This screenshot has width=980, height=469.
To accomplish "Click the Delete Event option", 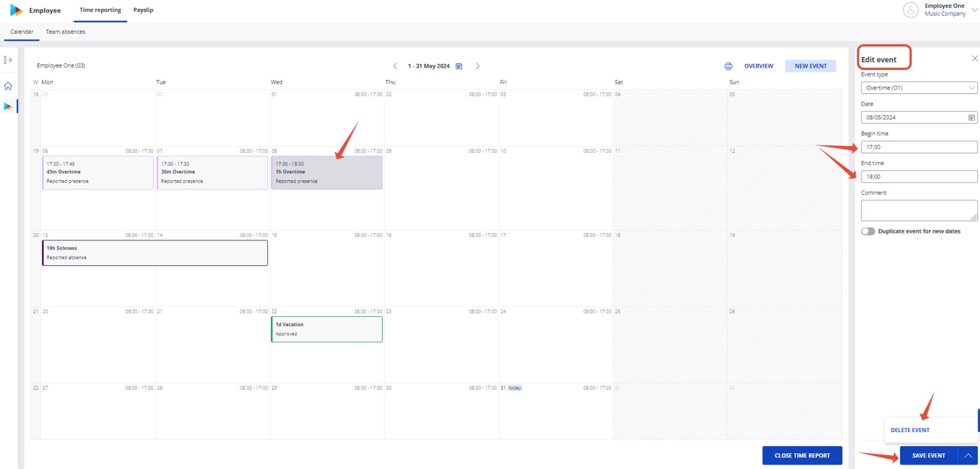I will [x=910, y=430].
